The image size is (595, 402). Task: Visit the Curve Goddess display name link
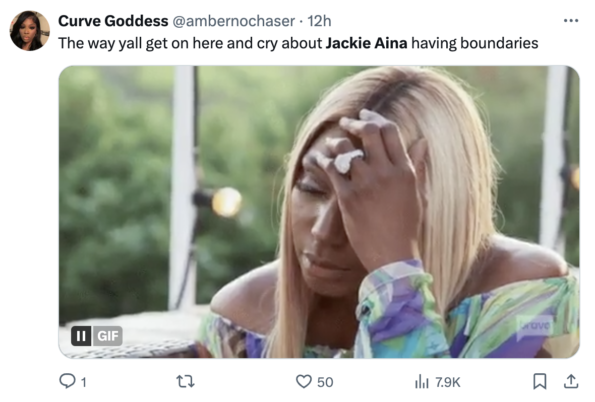[113, 21]
